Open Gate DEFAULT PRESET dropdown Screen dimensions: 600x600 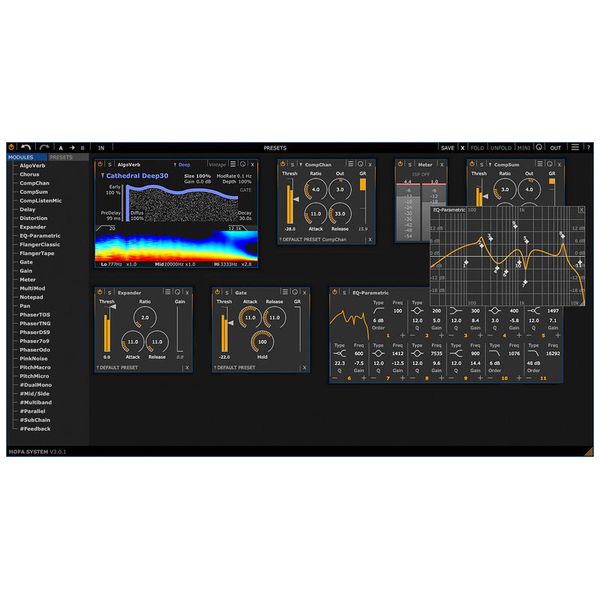point(235,368)
